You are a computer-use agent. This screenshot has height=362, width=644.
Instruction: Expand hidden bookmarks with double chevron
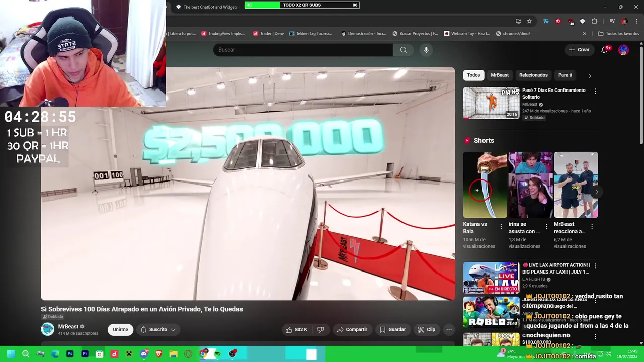click(x=584, y=34)
